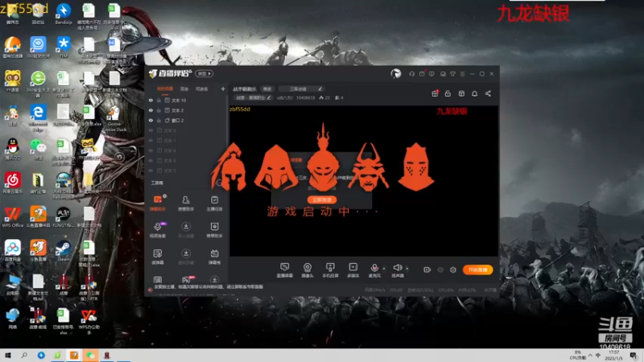The height and width of the screenshot is (362, 644).
Task: Open the 房管助手 tool in toolbox
Action: pyautogui.click(x=186, y=203)
